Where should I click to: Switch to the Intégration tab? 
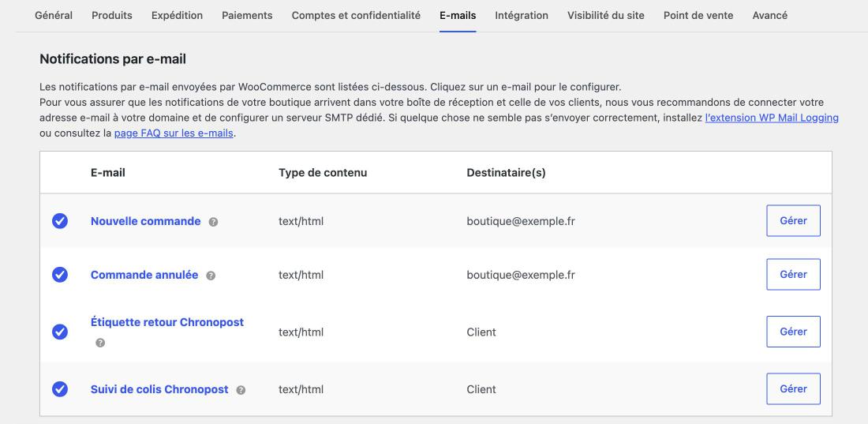522,16
